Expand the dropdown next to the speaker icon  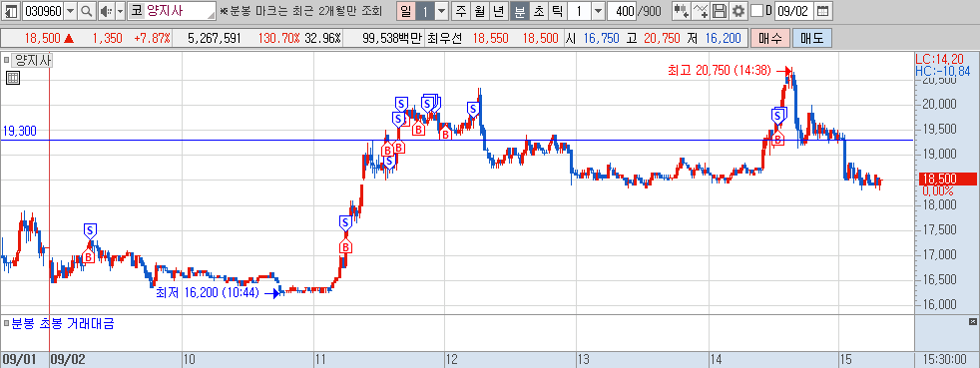(x=120, y=11)
